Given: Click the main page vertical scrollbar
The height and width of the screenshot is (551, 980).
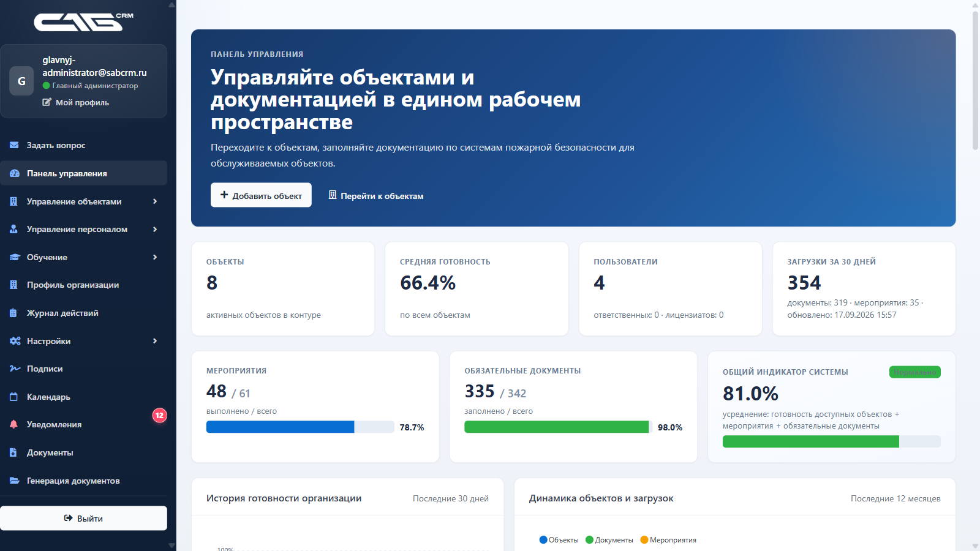Looking at the screenshot, I should pyautogui.click(x=975, y=80).
